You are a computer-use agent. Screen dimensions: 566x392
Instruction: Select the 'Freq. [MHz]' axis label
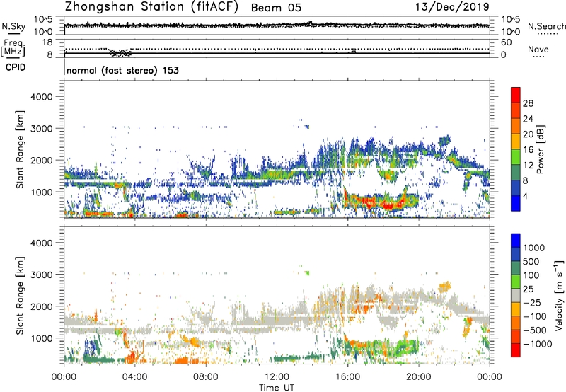click(x=13, y=47)
